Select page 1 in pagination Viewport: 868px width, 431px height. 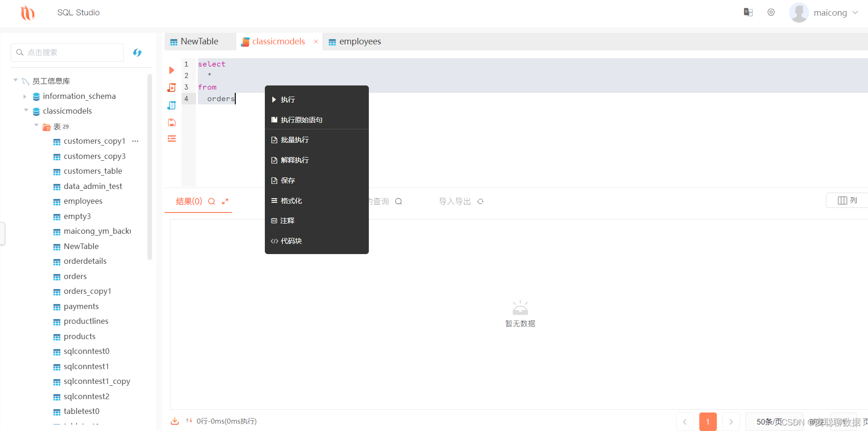click(708, 422)
